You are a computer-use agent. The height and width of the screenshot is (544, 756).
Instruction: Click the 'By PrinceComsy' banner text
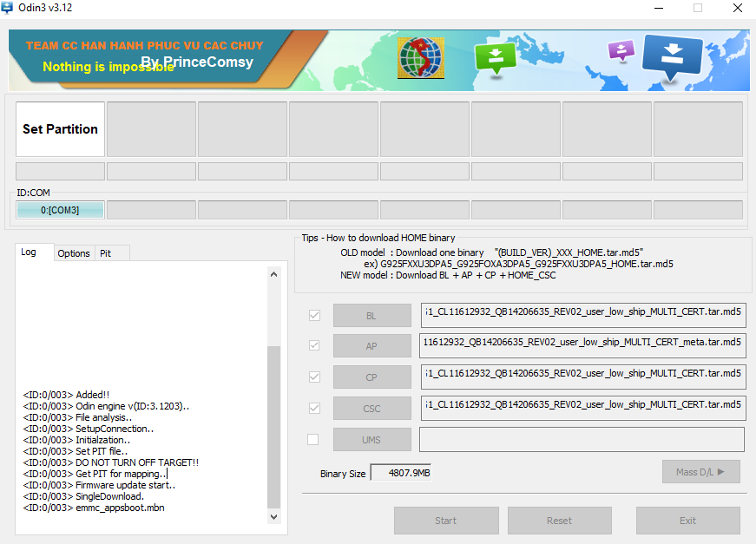pos(197,62)
